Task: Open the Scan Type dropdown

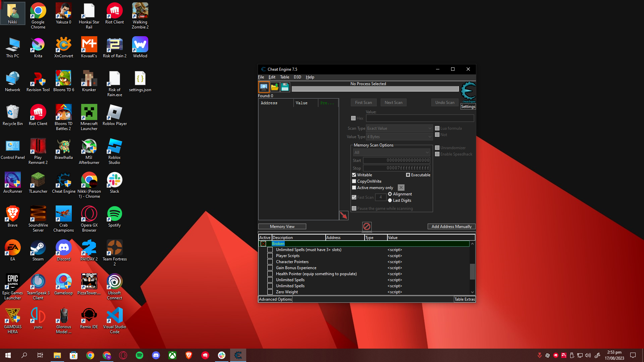Action: (x=399, y=128)
